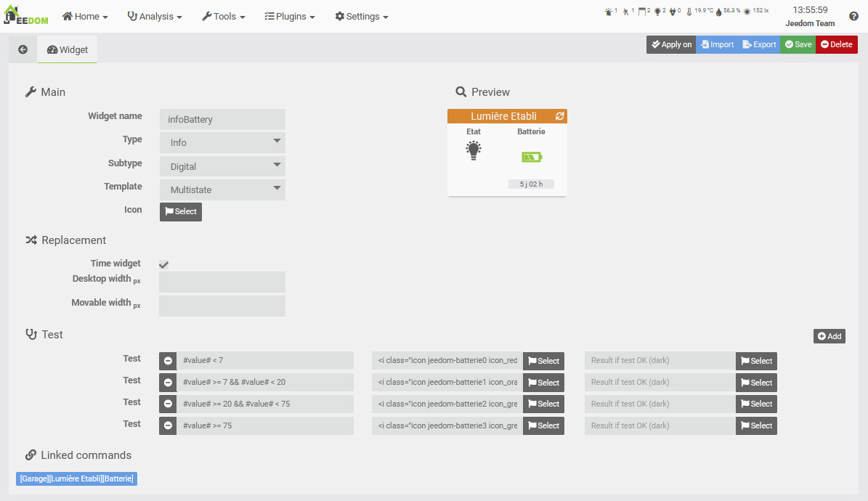Click the Import button
Image resolution: width=868 pixels, height=501 pixels.
pos(718,44)
